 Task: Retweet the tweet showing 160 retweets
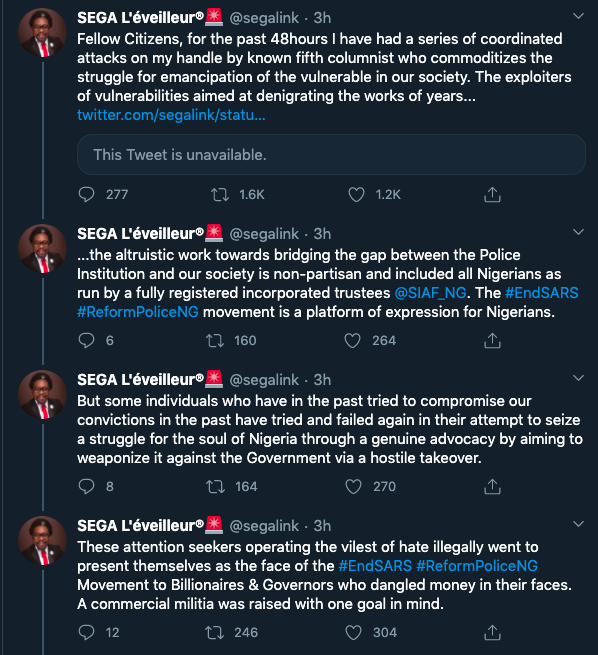click(x=215, y=340)
